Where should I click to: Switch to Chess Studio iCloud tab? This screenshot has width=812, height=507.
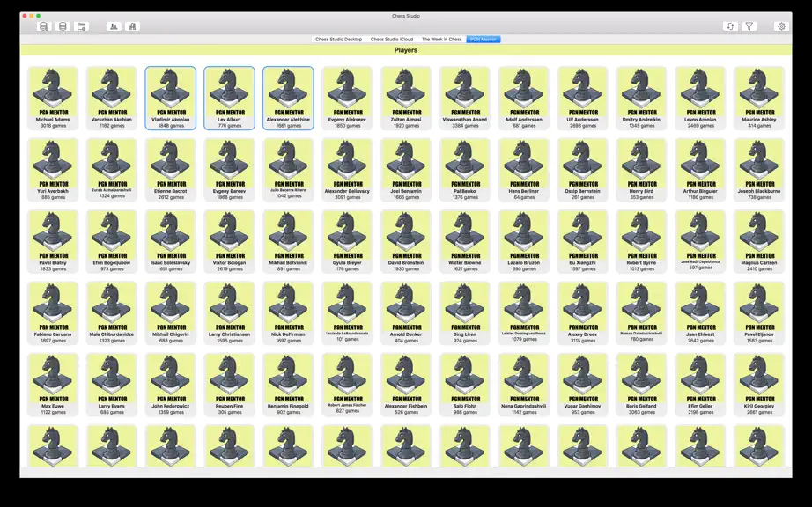tap(392, 40)
